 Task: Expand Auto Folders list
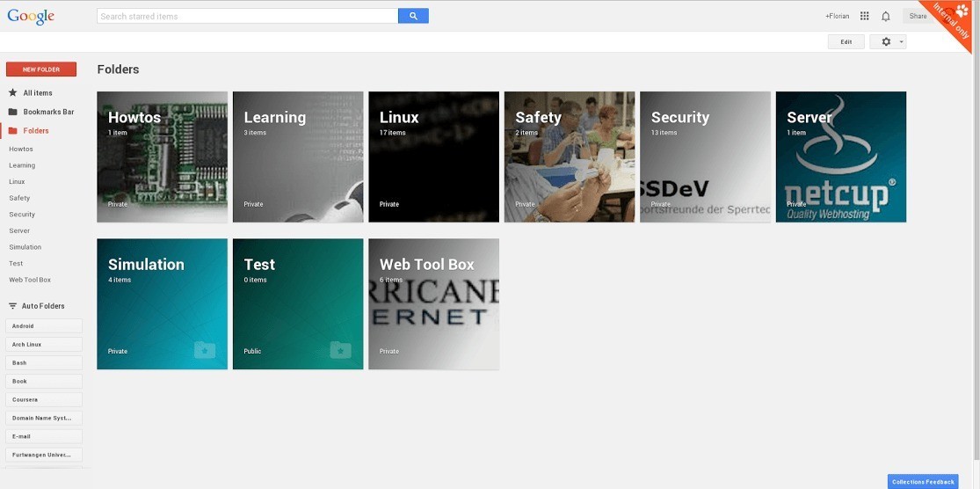pos(43,306)
